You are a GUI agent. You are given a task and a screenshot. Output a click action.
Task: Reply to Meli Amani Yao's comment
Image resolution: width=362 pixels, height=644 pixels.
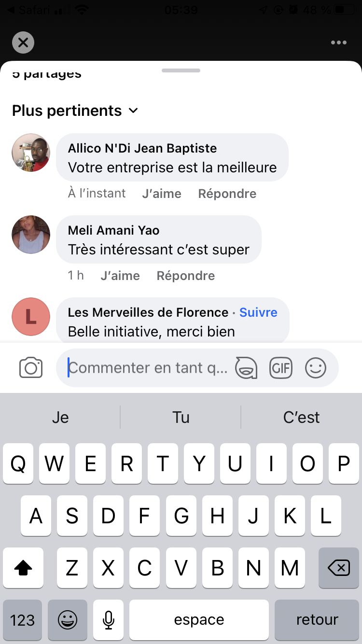pos(186,276)
